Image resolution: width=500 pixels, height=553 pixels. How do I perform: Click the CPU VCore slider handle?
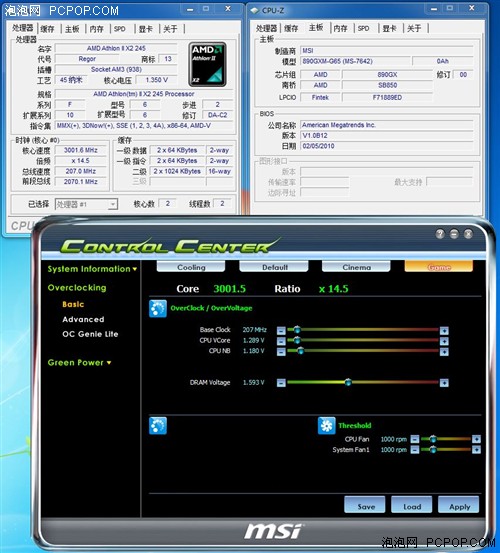pos(297,340)
